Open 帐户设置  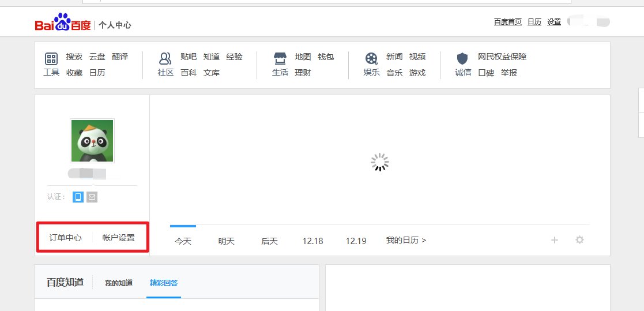coord(119,238)
